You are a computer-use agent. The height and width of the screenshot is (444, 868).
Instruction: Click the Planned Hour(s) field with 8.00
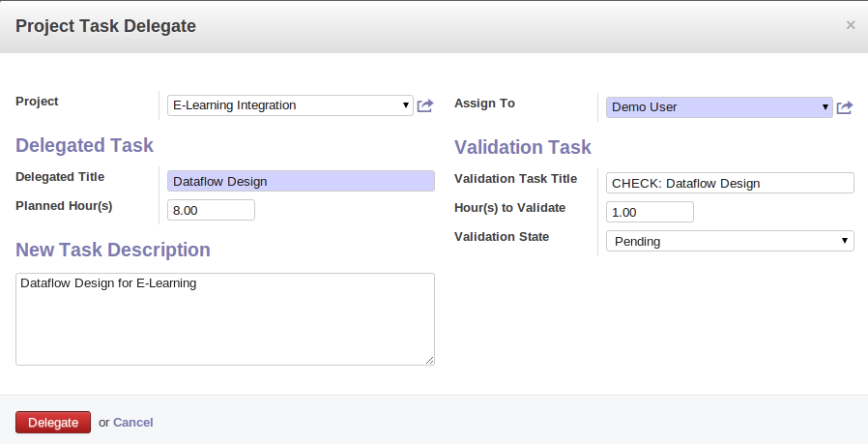(x=211, y=210)
